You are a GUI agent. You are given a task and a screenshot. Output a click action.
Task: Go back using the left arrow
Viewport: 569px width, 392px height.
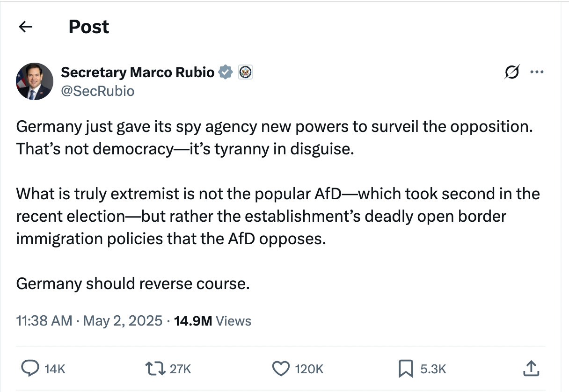click(26, 27)
